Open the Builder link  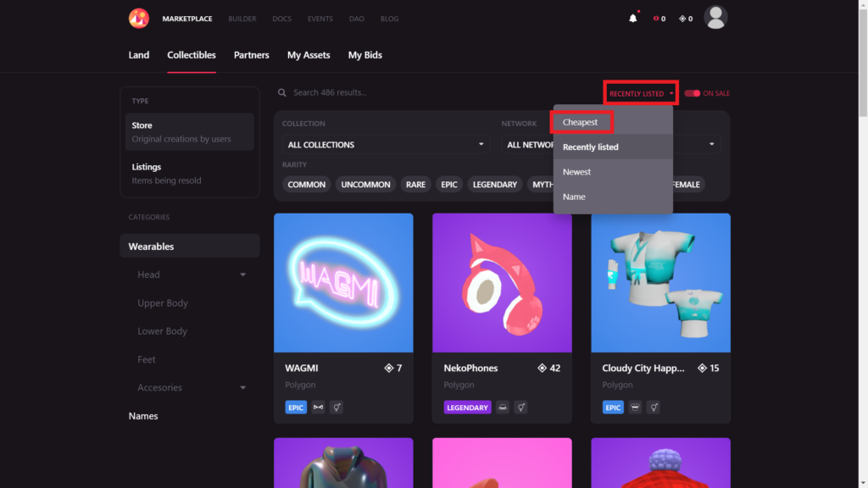tap(242, 19)
